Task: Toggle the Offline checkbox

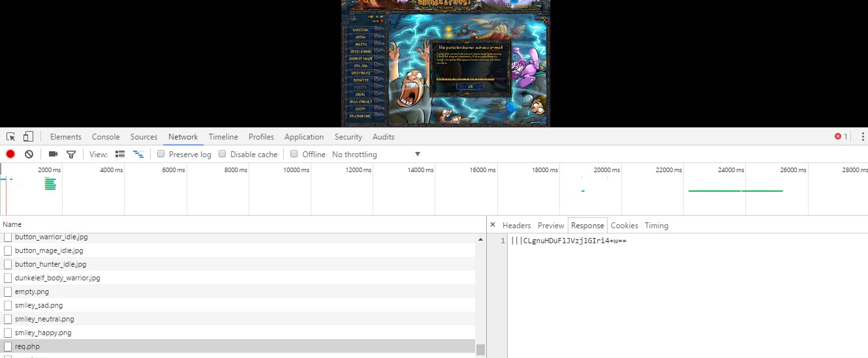Action: (294, 155)
